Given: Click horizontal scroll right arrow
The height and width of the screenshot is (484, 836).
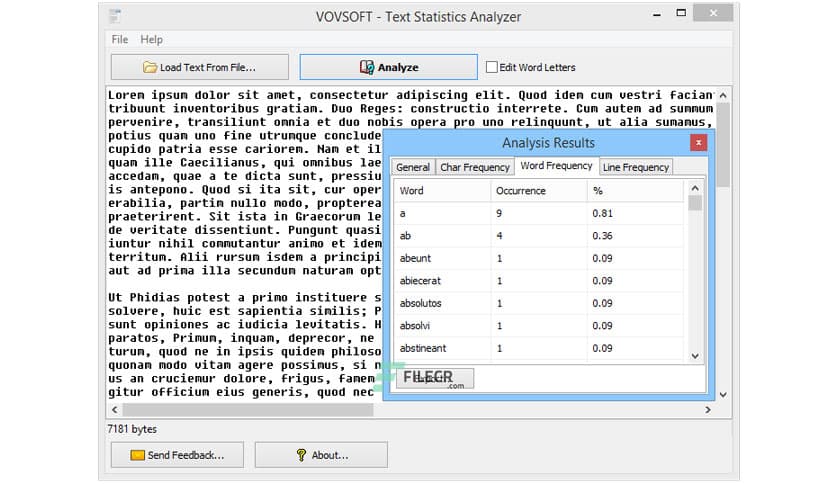Looking at the screenshot, I should point(708,409).
